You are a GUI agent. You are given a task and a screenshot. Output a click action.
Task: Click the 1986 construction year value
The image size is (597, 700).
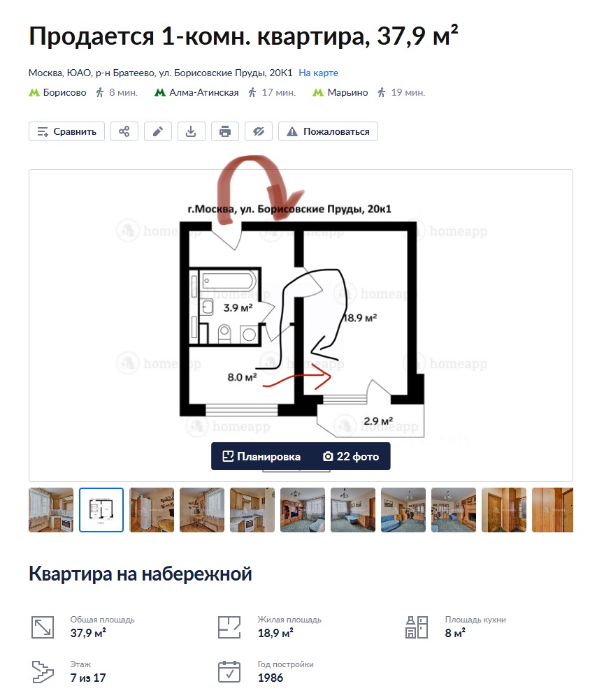click(x=271, y=678)
